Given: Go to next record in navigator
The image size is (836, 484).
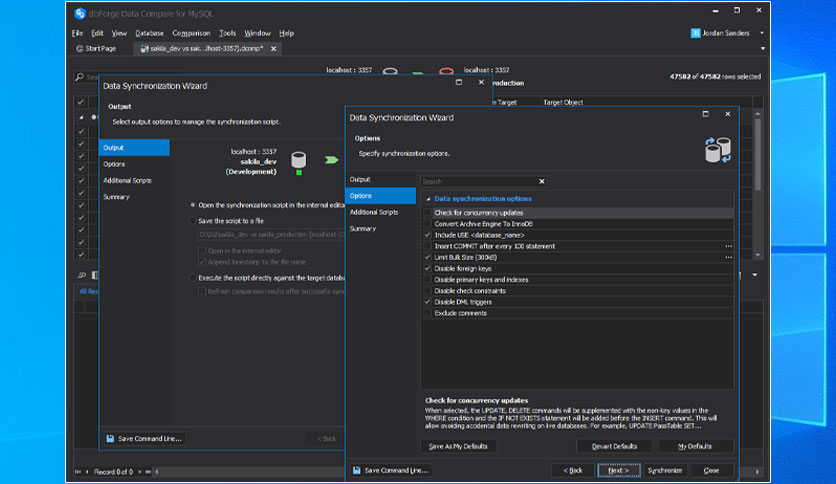Looking at the screenshot, I should pyautogui.click(x=140, y=472).
